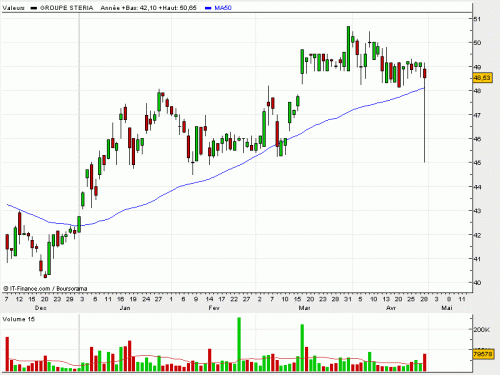500x375 pixels.
Task: Click the 24 date label on the axis
Action: click(146, 299)
